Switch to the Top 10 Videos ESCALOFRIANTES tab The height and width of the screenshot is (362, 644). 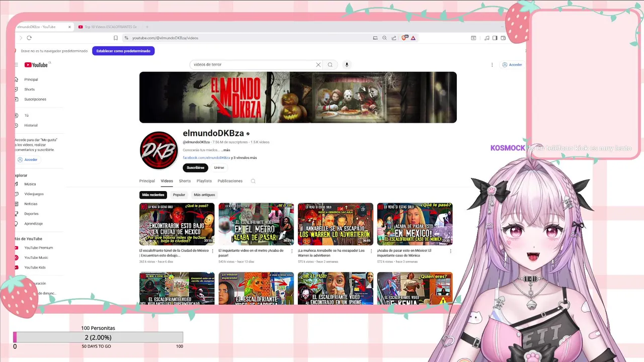pyautogui.click(x=108, y=27)
